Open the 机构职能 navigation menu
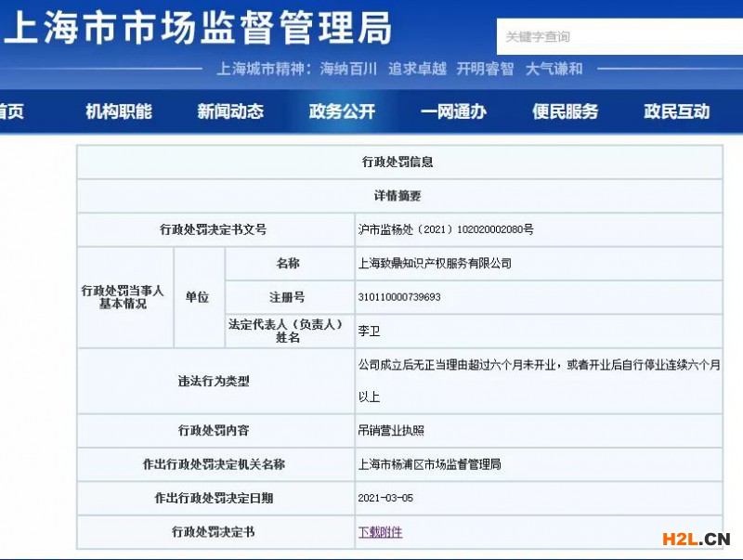Screen dimensions: 743x560 click(x=119, y=111)
